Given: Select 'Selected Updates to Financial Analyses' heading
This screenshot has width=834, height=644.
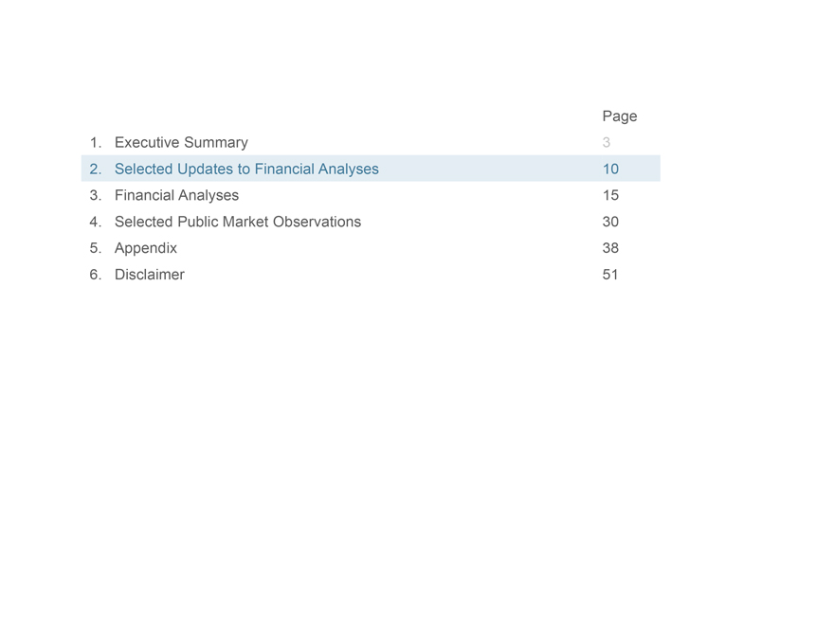Looking at the screenshot, I should click(x=246, y=169).
